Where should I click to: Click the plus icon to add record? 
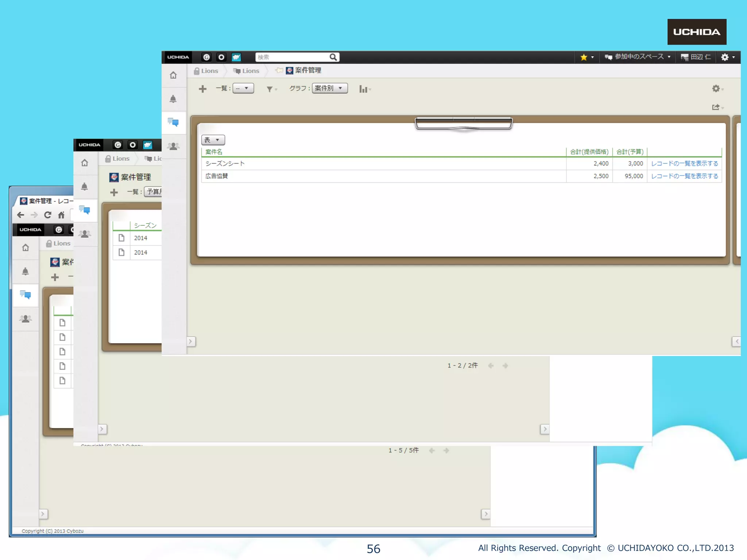coord(203,89)
